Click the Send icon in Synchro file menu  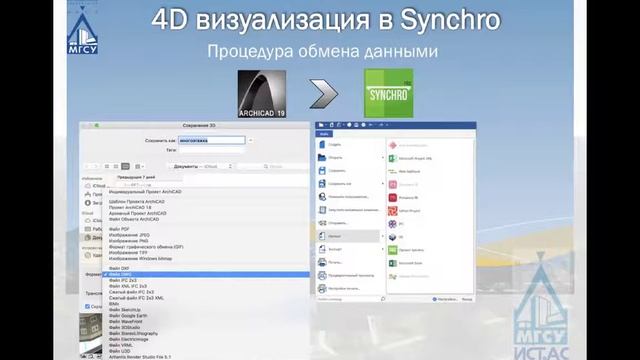pos(322,223)
